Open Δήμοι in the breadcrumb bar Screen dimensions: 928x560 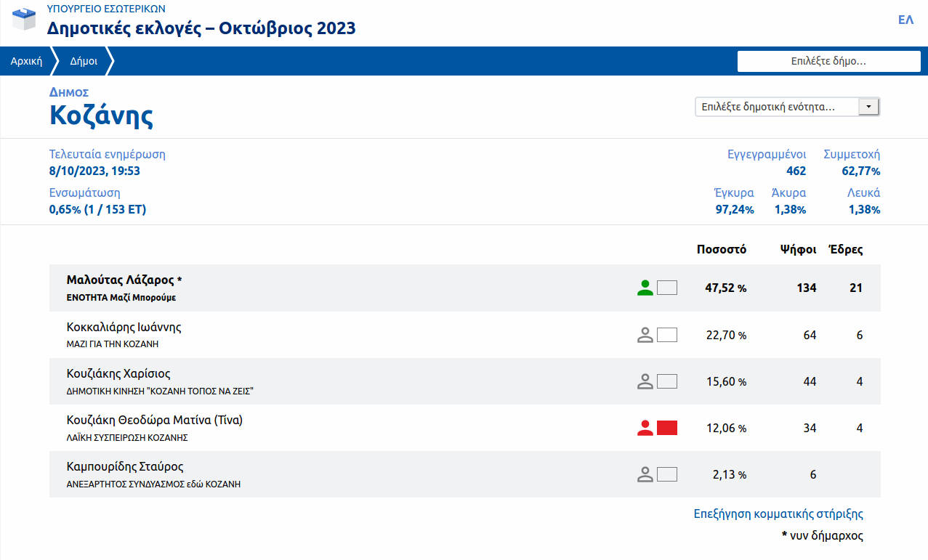(x=84, y=62)
